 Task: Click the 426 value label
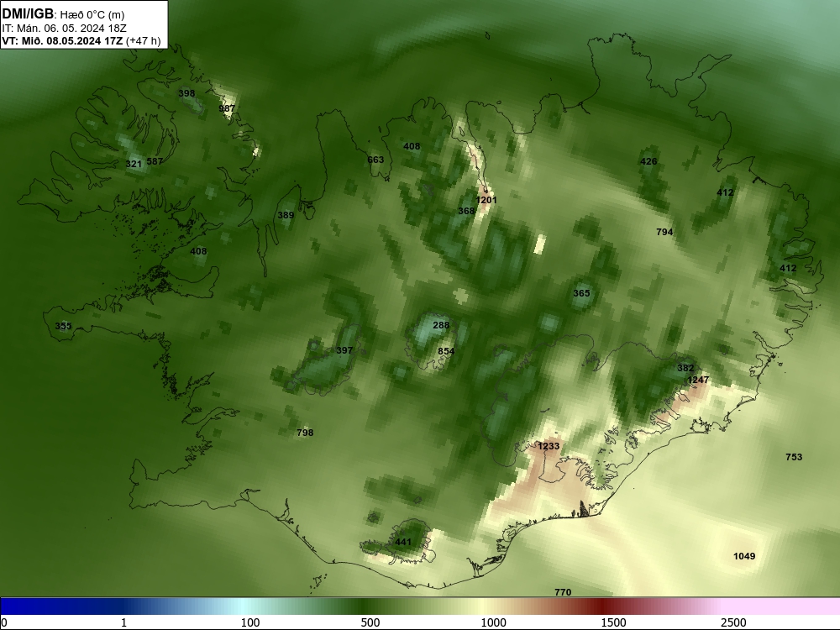pyautogui.click(x=648, y=161)
